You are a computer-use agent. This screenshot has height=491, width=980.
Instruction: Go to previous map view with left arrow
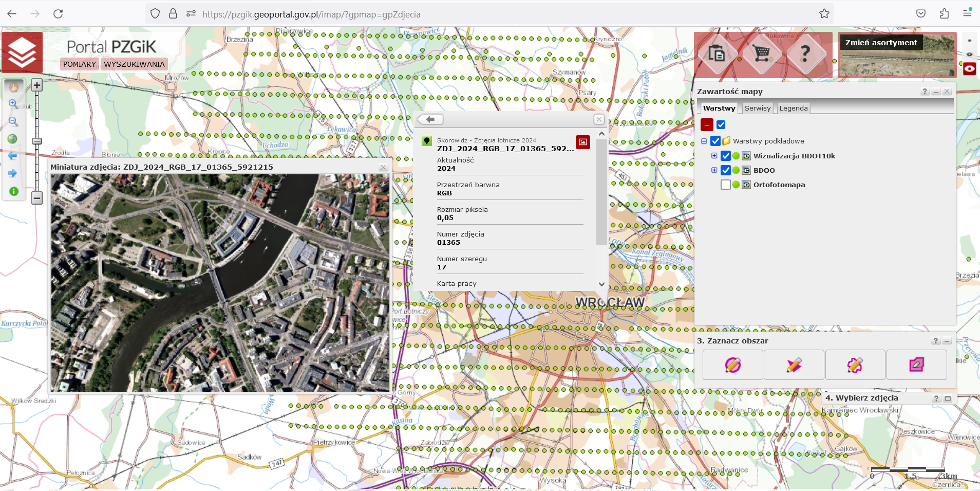(x=13, y=156)
